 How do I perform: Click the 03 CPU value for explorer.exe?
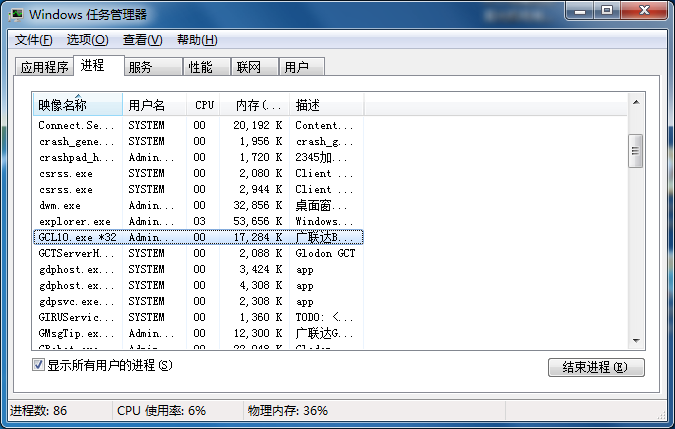199,221
